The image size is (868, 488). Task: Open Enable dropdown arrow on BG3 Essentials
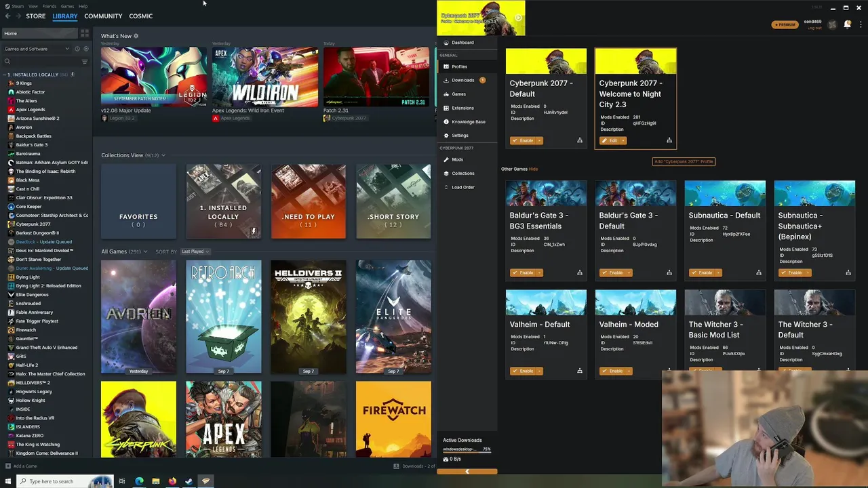click(x=540, y=272)
